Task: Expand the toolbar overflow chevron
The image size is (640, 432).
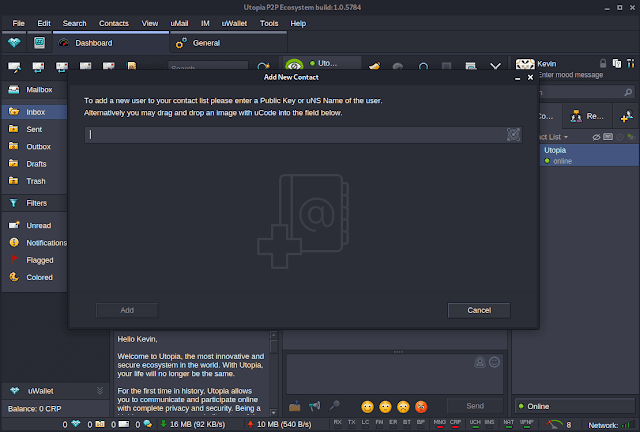Action: click(x=494, y=67)
